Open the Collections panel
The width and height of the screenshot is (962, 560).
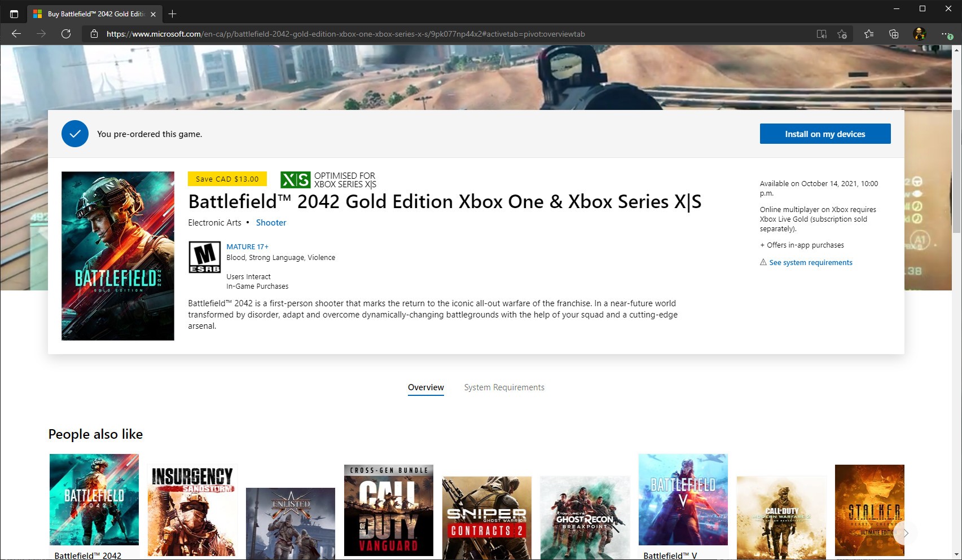pos(894,34)
